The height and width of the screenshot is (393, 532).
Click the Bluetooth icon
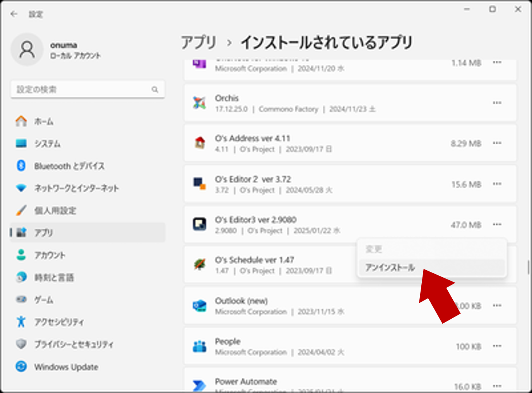21,166
